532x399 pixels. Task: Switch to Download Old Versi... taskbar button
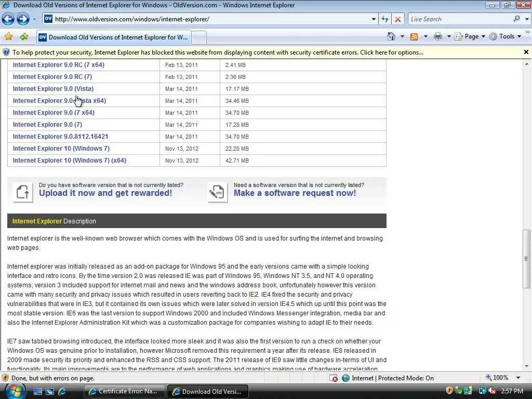(x=208, y=391)
